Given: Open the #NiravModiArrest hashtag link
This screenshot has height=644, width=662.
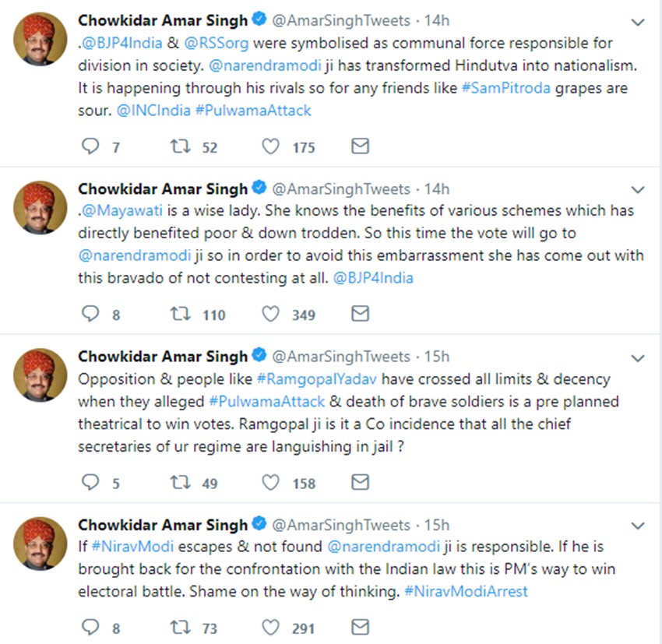Looking at the screenshot, I should [466, 591].
